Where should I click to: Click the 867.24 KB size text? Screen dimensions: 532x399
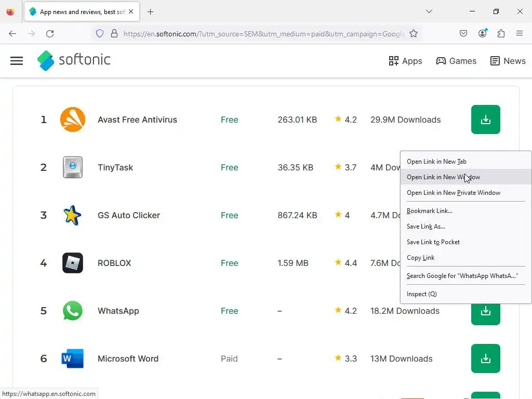click(x=297, y=216)
